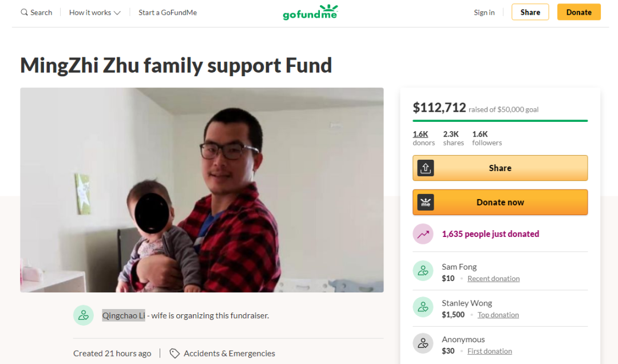This screenshot has width=618, height=364.
Task: Click the tag icon beside Accidents & Emergencies
Action: [174, 353]
